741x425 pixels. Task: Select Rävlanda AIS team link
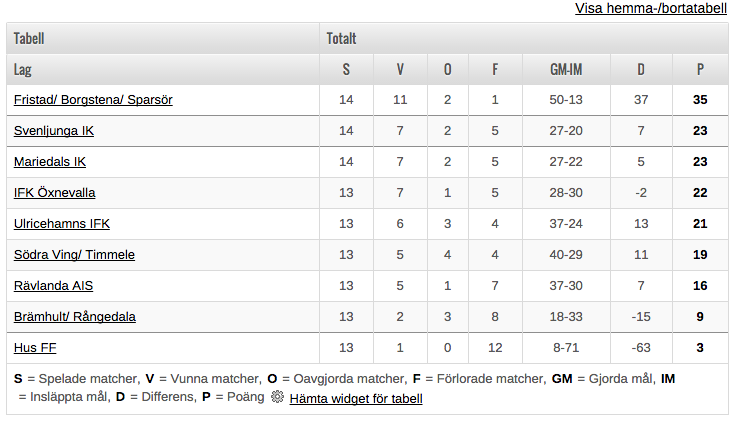(x=53, y=286)
